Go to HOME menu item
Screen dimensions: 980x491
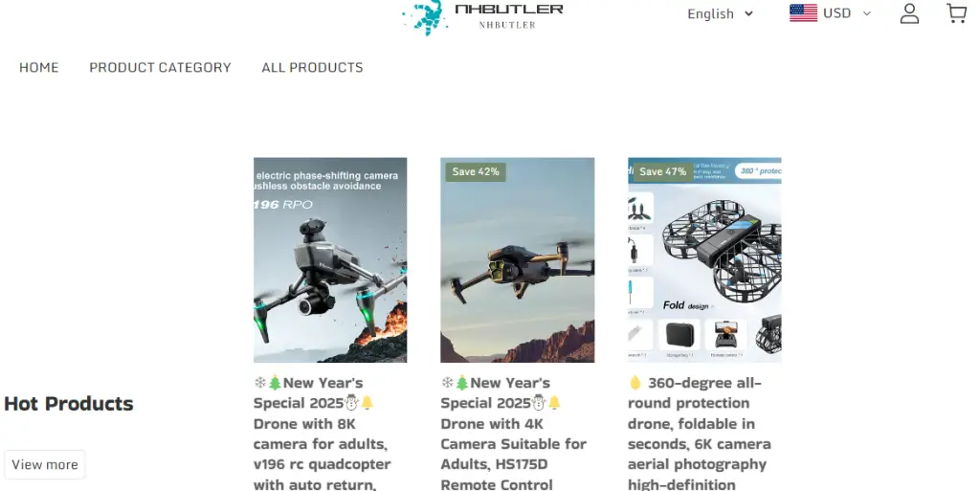[38, 67]
